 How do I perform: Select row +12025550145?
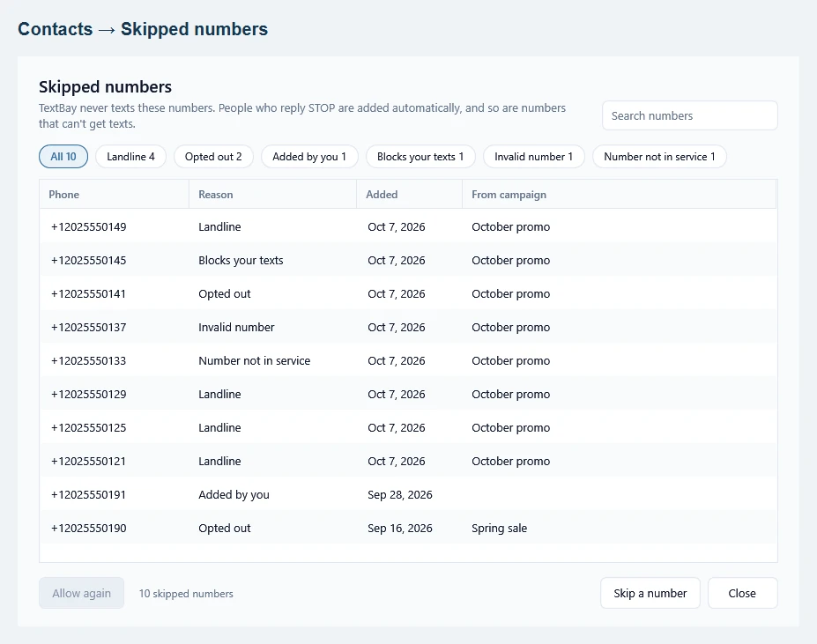pyautogui.click(x=408, y=260)
